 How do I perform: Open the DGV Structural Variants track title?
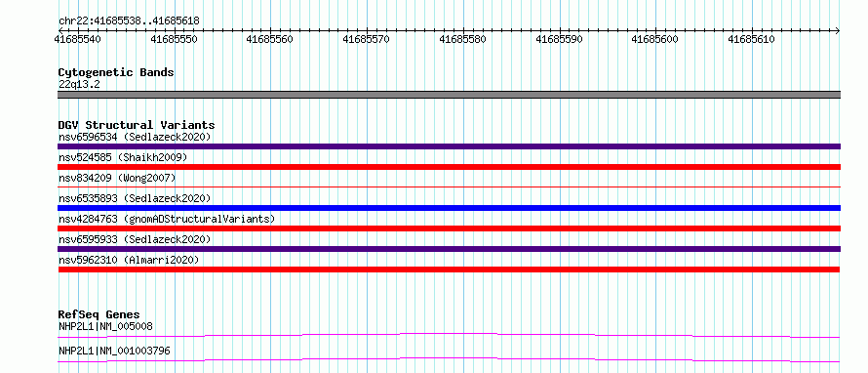[137, 125]
